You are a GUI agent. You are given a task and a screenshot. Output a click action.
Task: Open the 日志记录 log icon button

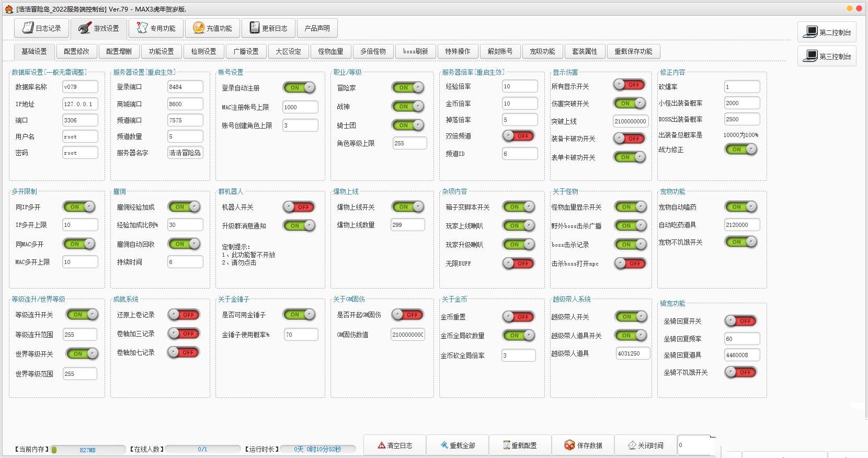click(x=28, y=28)
